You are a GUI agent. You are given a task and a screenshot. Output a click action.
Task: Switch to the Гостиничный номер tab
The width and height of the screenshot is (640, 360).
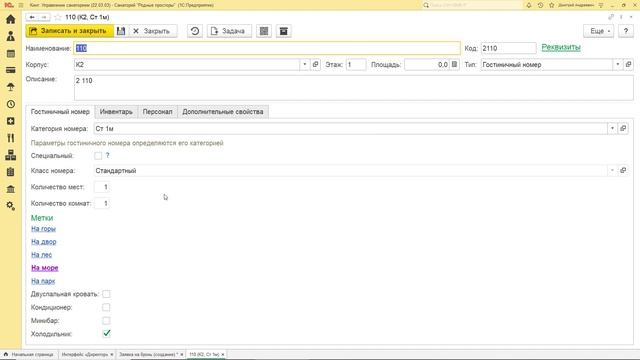point(60,111)
